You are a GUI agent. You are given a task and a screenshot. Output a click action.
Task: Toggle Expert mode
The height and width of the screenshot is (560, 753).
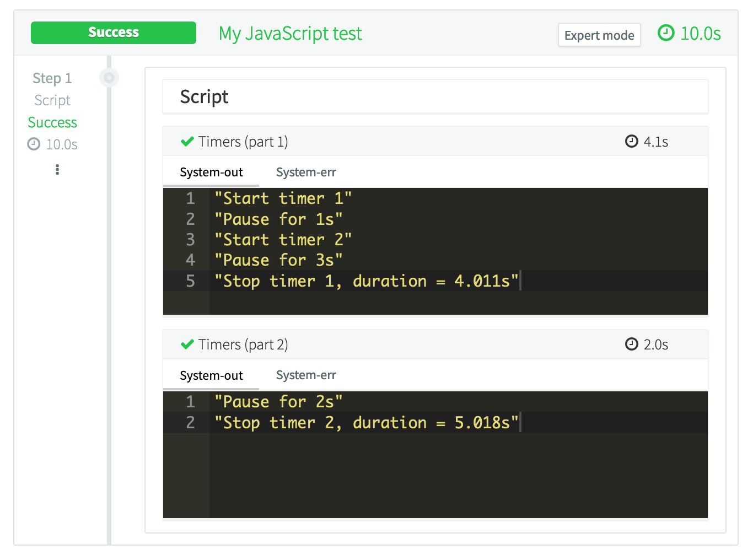click(x=599, y=35)
